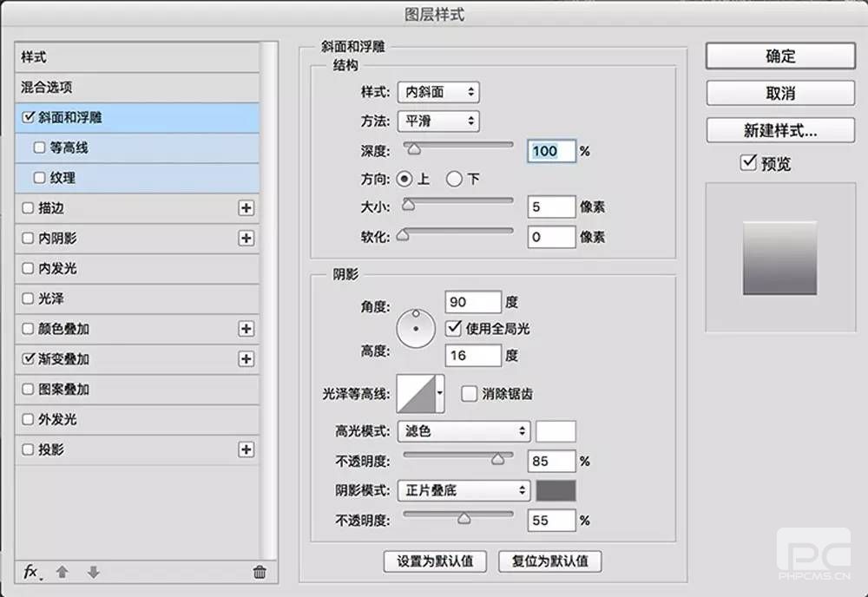Click the plus icon next to 内阴影
The height and width of the screenshot is (597, 868).
pyautogui.click(x=247, y=238)
